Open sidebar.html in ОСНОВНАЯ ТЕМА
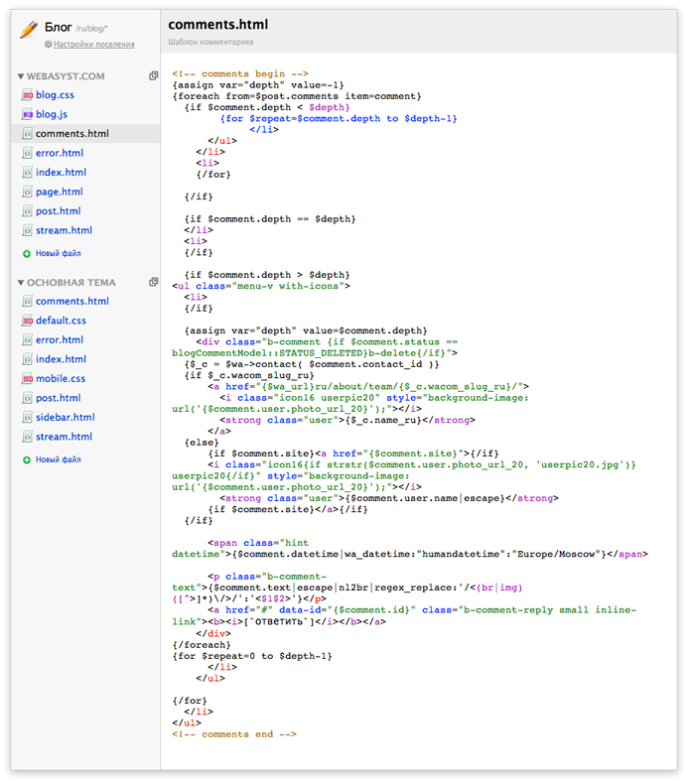 coord(66,418)
